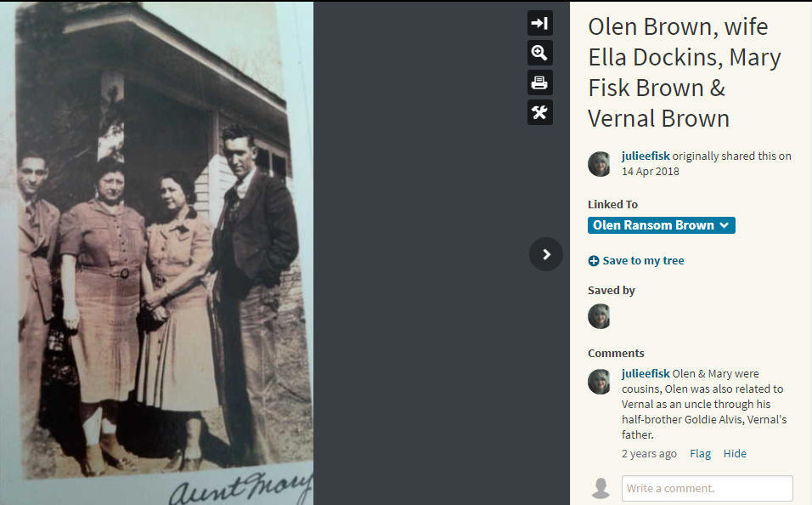Flag the julieefisk comment
Screen dimensions: 812x505
click(700, 454)
